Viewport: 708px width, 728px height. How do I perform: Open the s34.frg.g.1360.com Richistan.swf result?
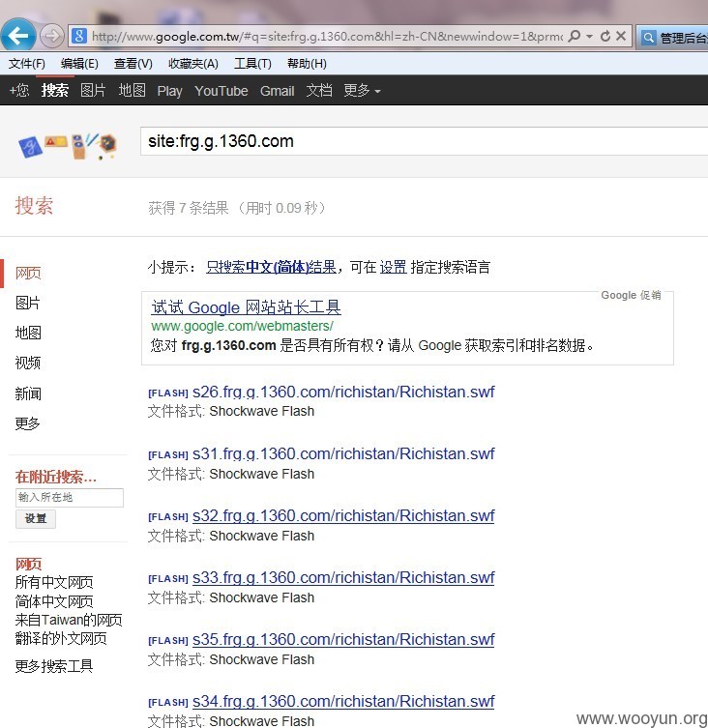(343, 701)
